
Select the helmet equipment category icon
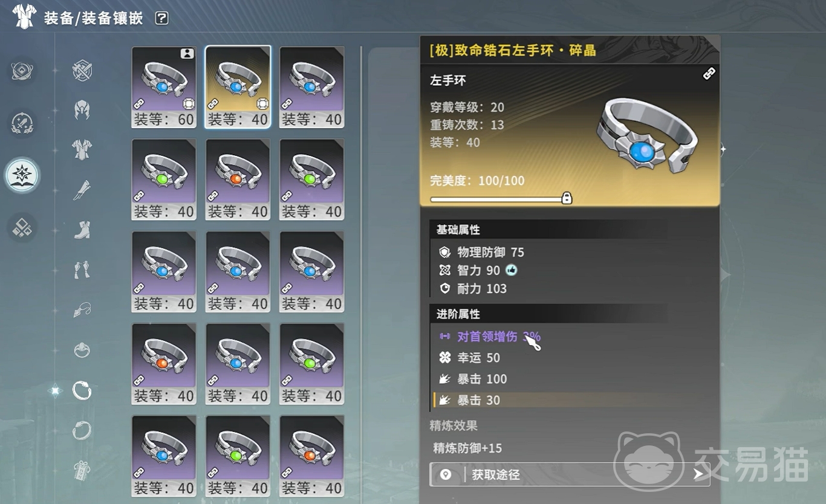coord(82,109)
